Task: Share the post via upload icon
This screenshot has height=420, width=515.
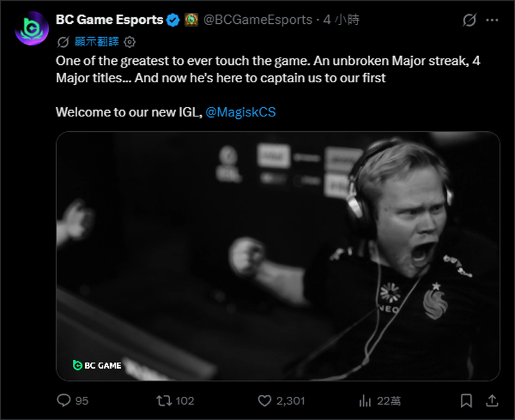Action: tap(492, 401)
